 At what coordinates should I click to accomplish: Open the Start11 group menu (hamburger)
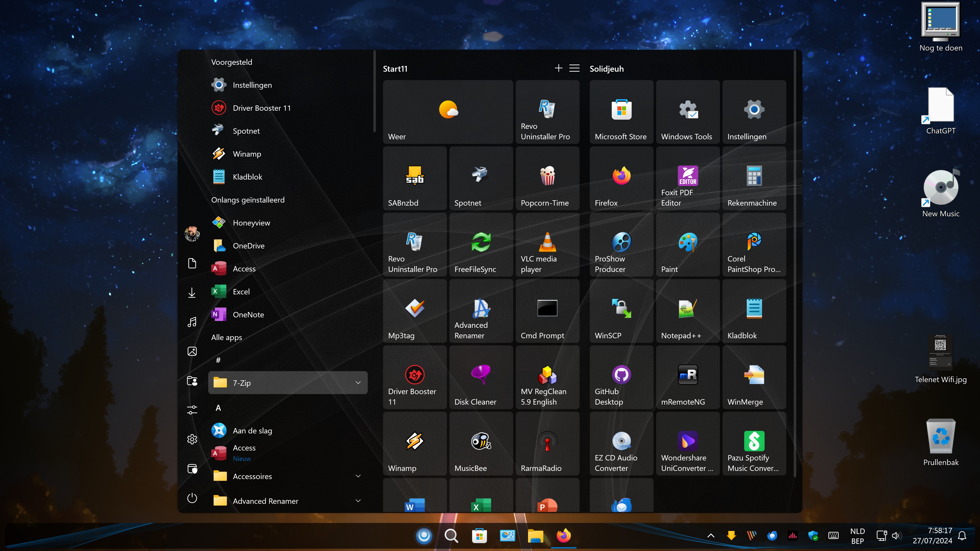coord(574,68)
